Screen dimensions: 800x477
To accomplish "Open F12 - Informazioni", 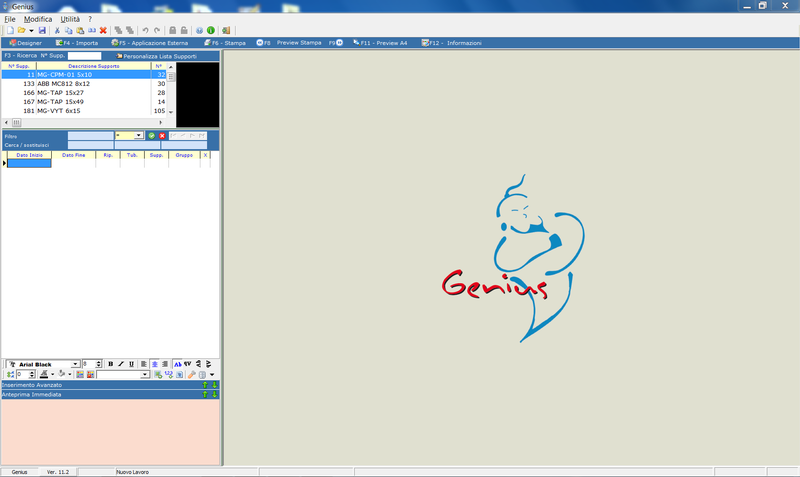I will click(x=452, y=43).
